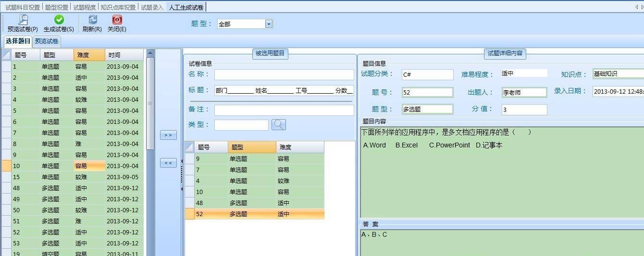Click the 类型 input field
644x256 pixels.
pos(241,125)
